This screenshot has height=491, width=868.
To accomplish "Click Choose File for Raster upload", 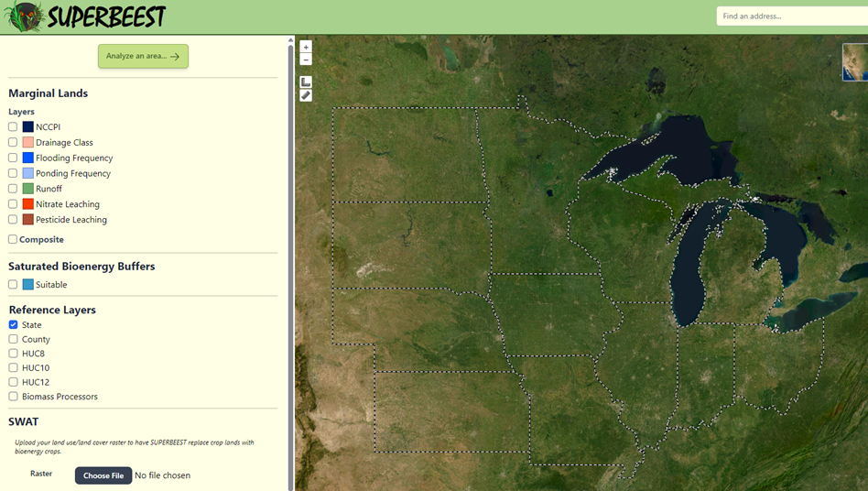I will (103, 475).
